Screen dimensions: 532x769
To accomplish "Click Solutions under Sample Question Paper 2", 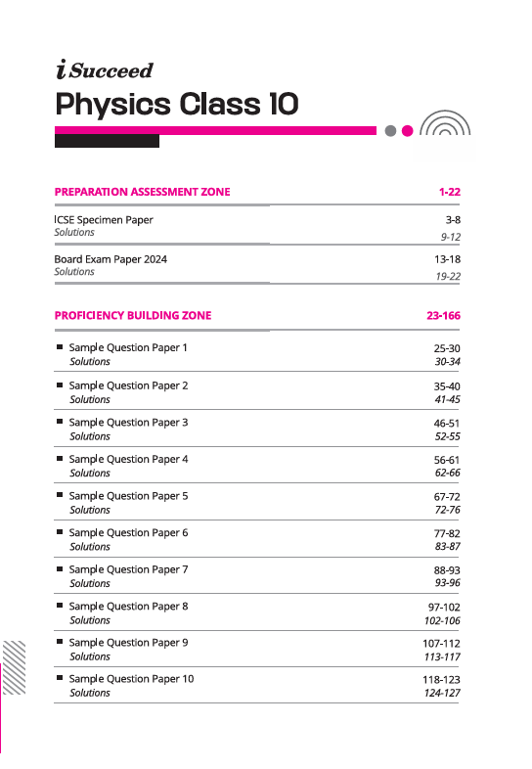I will tap(90, 399).
